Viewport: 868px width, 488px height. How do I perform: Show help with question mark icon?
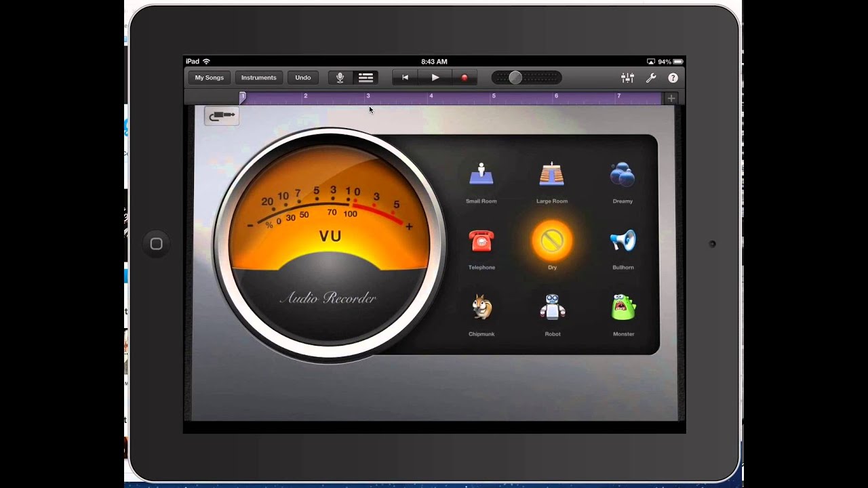tap(673, 78)
